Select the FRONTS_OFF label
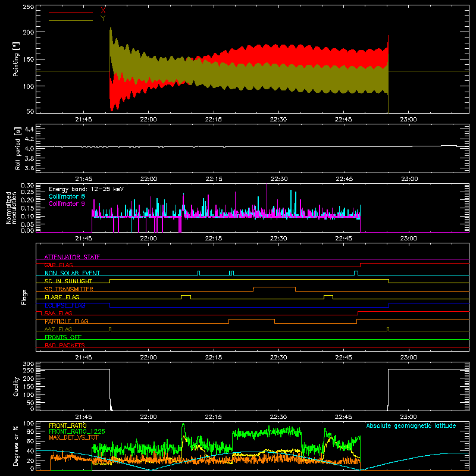This screenshot has width=476, height=476. coord(63,337)
